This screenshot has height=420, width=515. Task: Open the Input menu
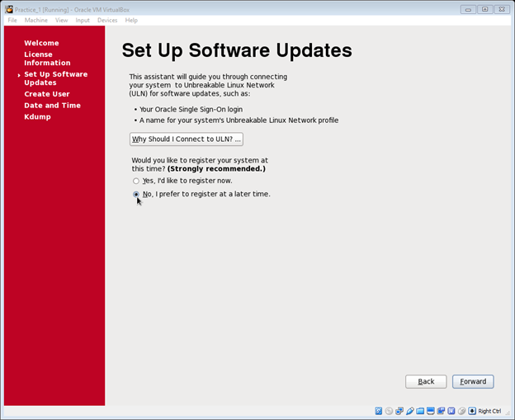pyautogui.click(x=83, y=20)
